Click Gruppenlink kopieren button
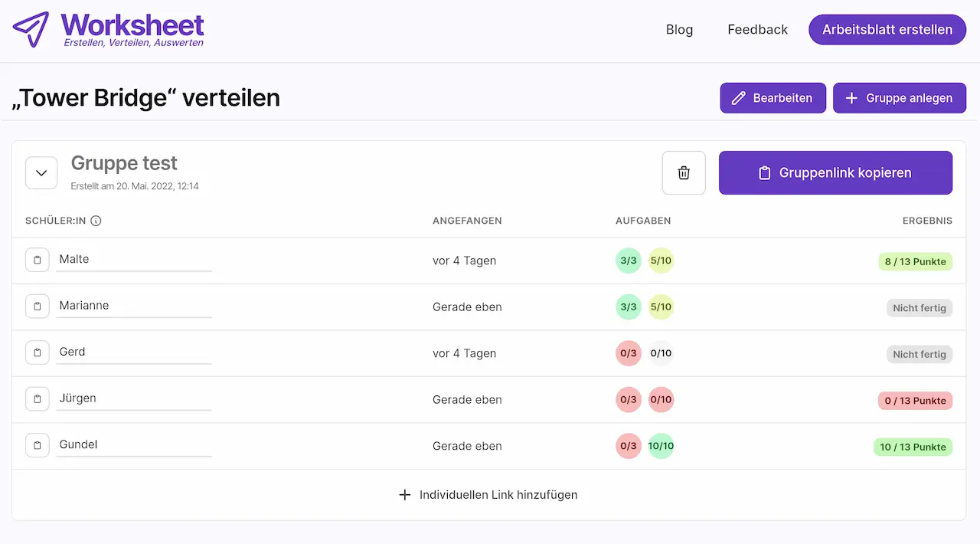This screenshot has height=544, width=980. click(x=835, y=173)
